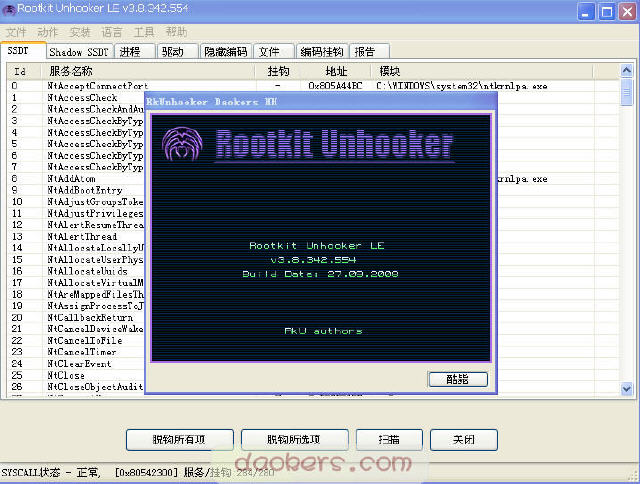Click the list scrollbar down arrow
640x484 pixels.
pos(627,389)
